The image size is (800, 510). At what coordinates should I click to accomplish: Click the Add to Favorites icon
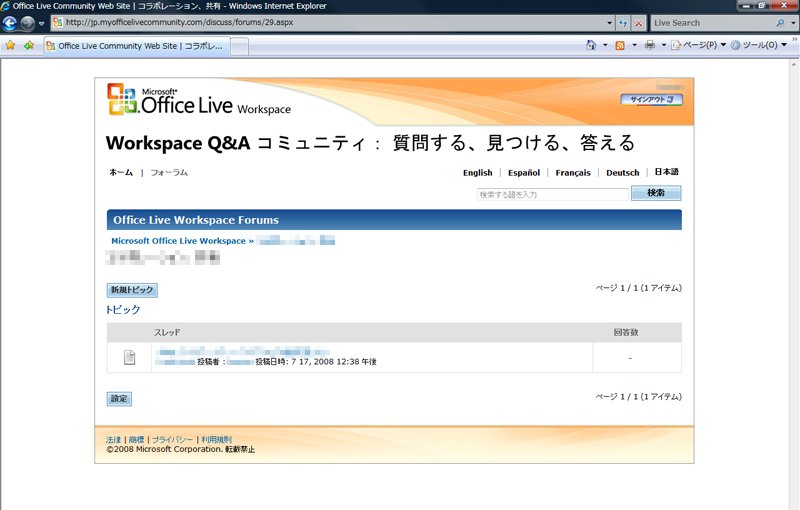coord(29,45)
